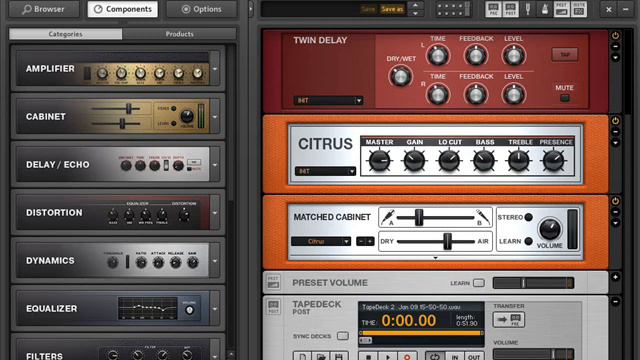Expand the Delay / Echo category
640x360 pixels.
pyautogui.click(x=215, y=164)
